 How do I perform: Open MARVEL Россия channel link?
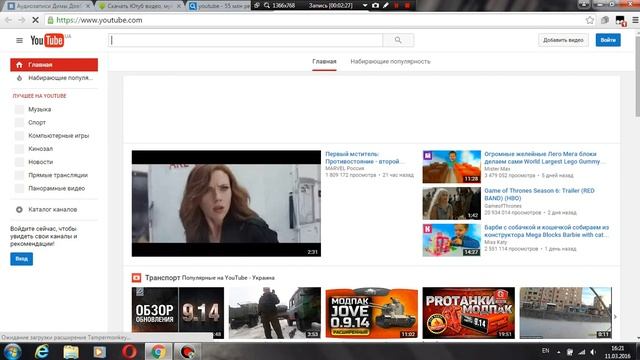[x=344, y=168]
